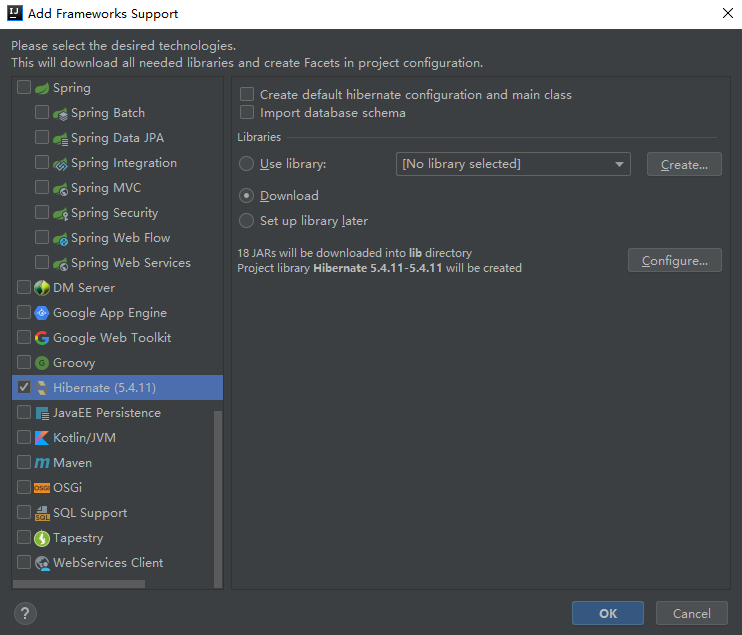Click the Spring leaf icon
This screenshot has height=635, width=742.
(42, 88)
